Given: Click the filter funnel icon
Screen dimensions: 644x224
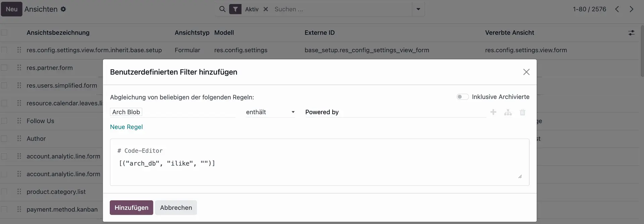Looking at the screenshot, I should pyautogui.click(x=235, y=9).
